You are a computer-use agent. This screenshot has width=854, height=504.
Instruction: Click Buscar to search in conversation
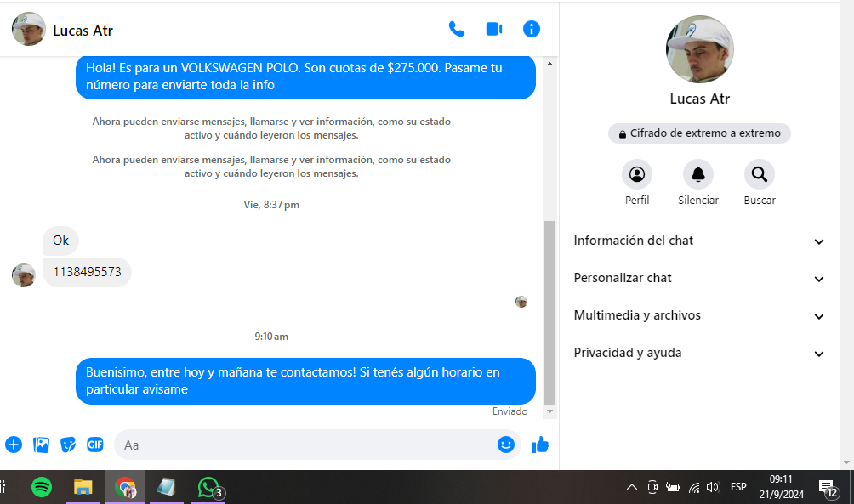(760, 175)
